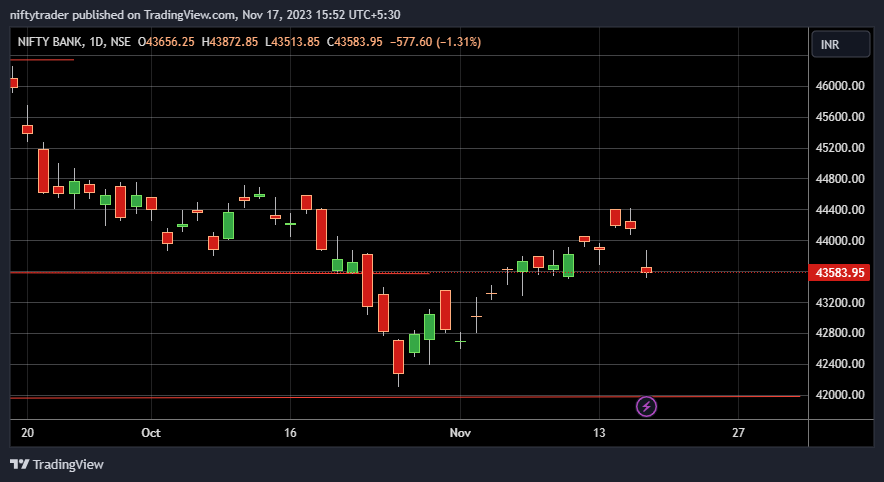Click the 27 date label on time axis

[x=738, y=433]
